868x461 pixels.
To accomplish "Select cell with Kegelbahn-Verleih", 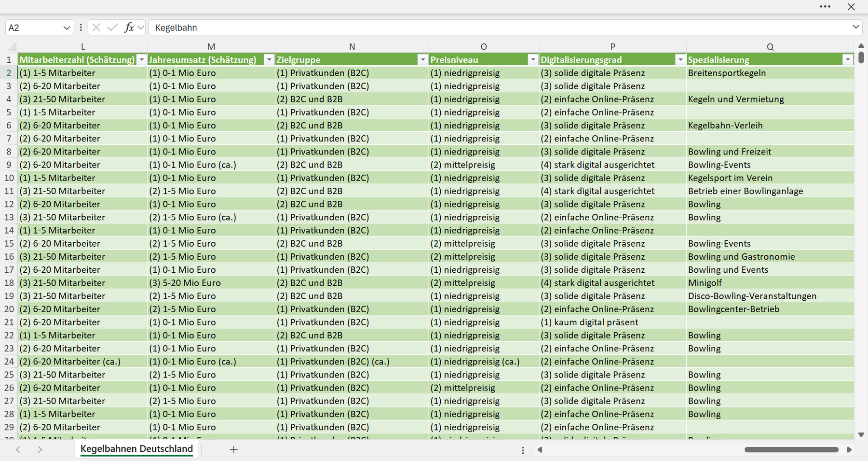I will (770, 126).
